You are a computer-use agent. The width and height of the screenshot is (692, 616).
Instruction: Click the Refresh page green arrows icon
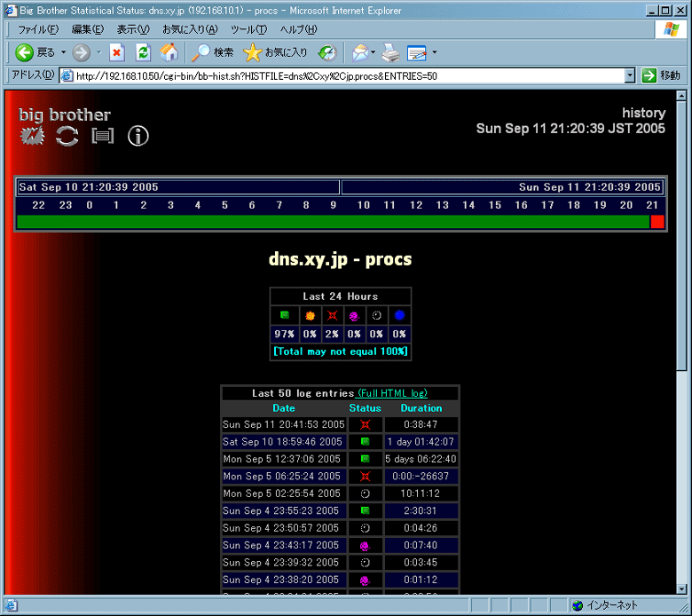point(143,52)
